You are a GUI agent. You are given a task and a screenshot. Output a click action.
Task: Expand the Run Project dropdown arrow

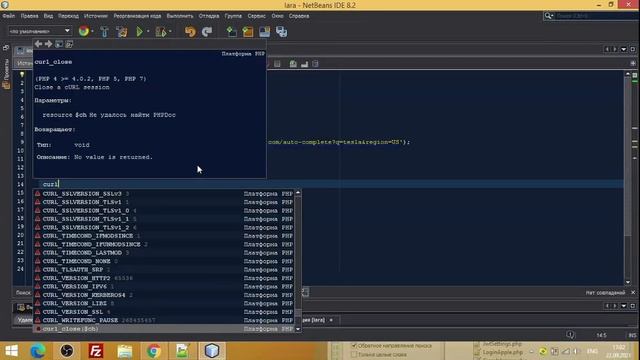148,31
